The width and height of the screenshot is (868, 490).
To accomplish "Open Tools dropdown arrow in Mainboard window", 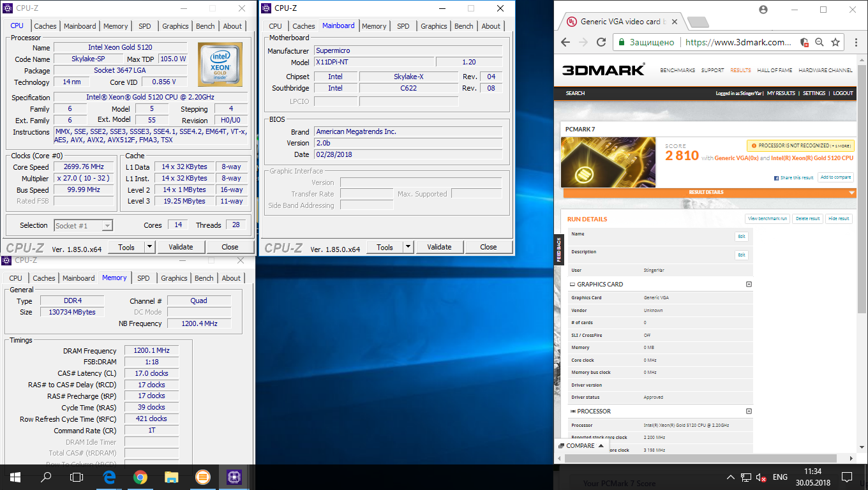I will [x=408, y=247].
